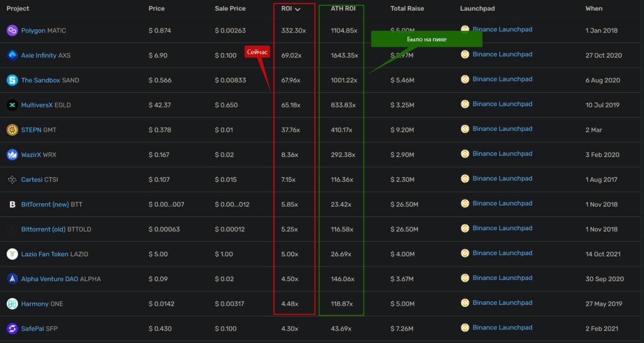The height and width of the screenshot is (343, 644).
Task: Click the Cartesi CTSI logo icon
Action: pyautogui.click(x=12, y=180)
